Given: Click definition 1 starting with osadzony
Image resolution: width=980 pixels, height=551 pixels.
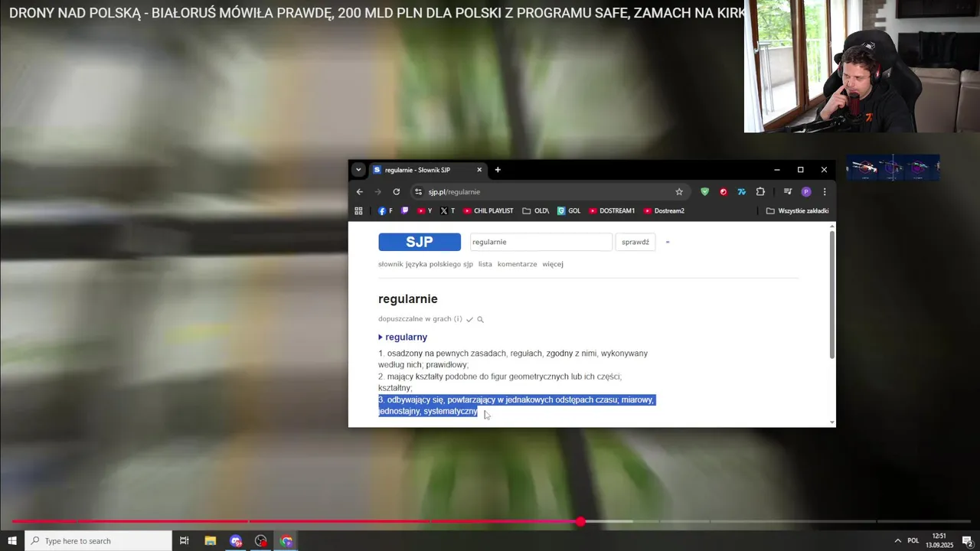Looking at the screenshot, I should point(513,359).
